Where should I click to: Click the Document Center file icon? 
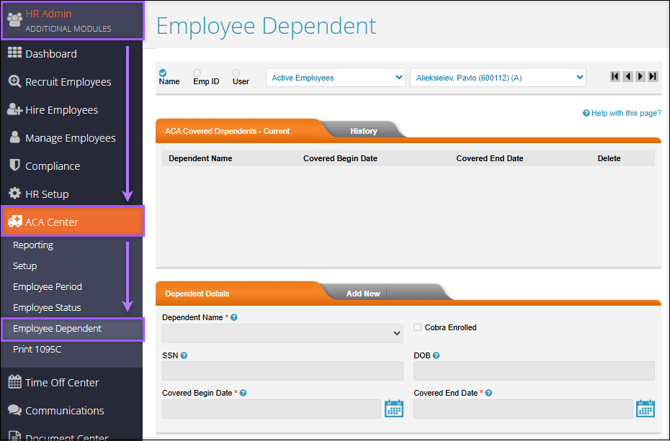pos(15,435)
